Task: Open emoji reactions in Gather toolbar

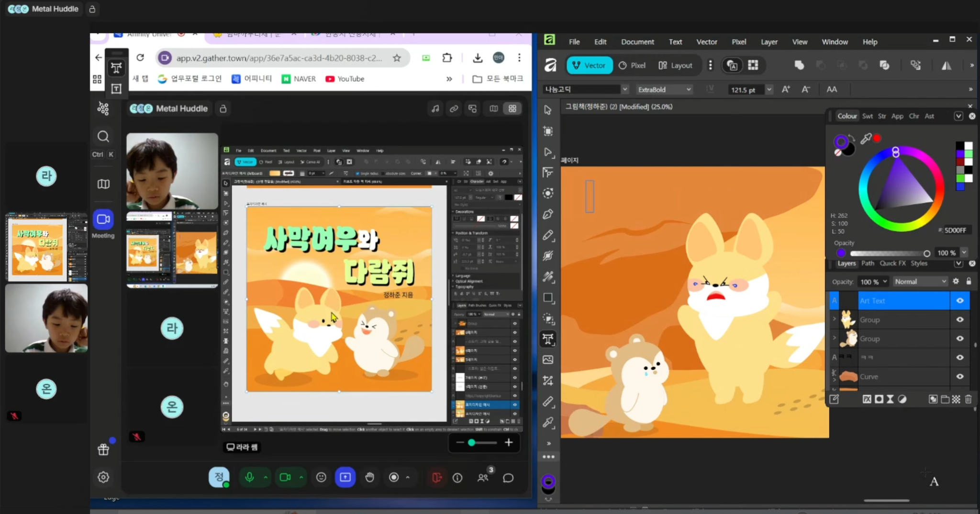Action: pos(321,477)
